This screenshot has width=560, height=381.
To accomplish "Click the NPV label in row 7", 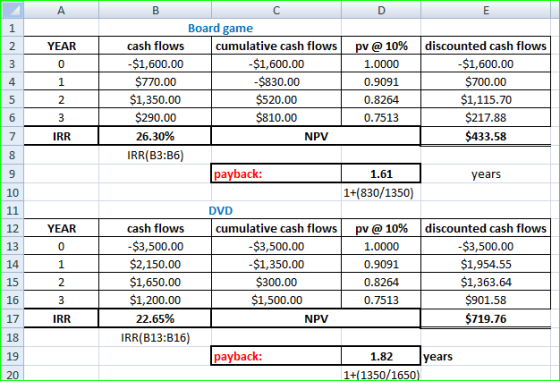I will tap(316, 136).
